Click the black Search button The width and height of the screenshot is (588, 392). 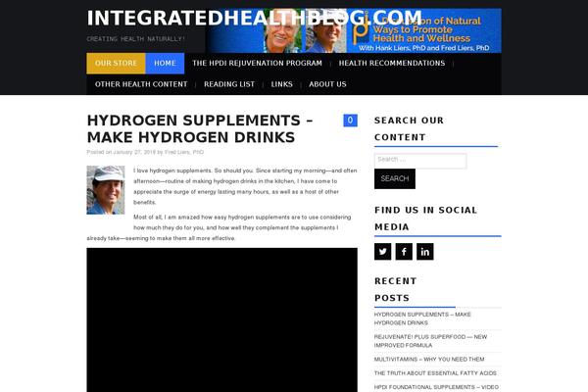[395, 179]
